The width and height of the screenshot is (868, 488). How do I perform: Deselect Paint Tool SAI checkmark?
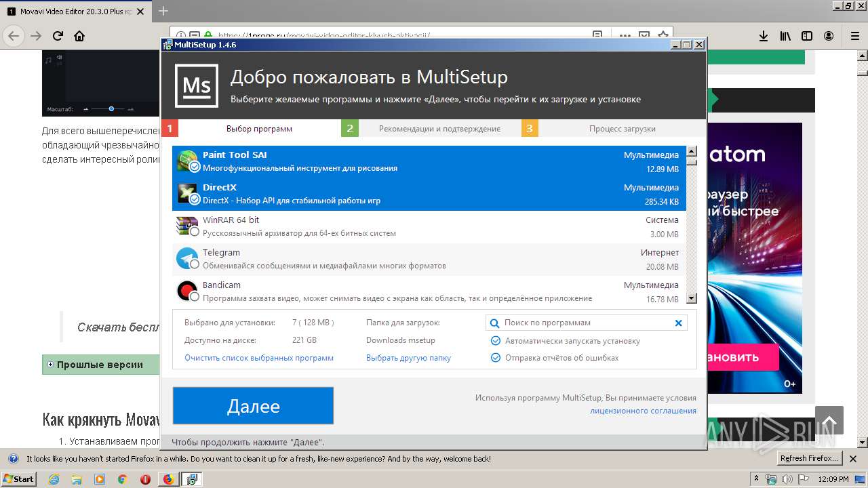pyautogui.click(x=195, y=167)
